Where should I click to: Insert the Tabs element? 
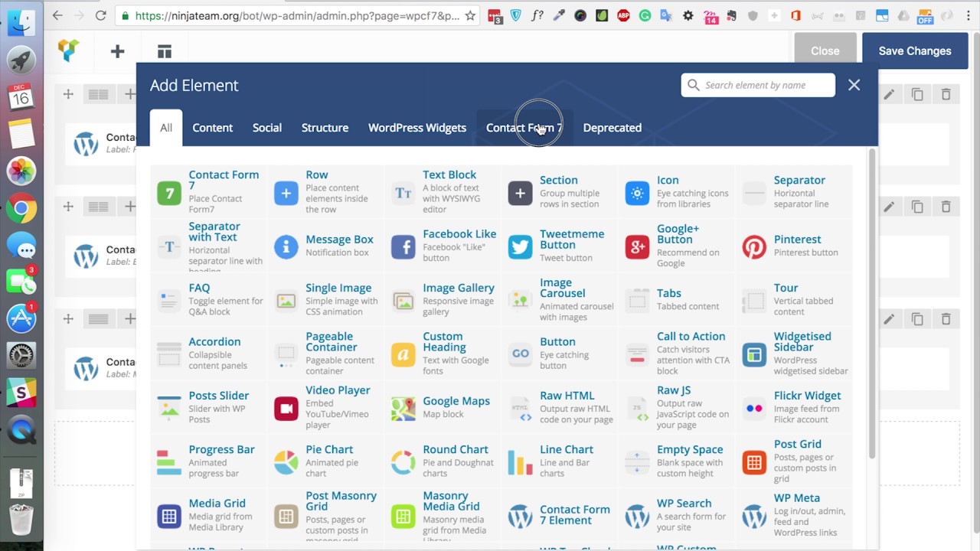click(677, 300)
